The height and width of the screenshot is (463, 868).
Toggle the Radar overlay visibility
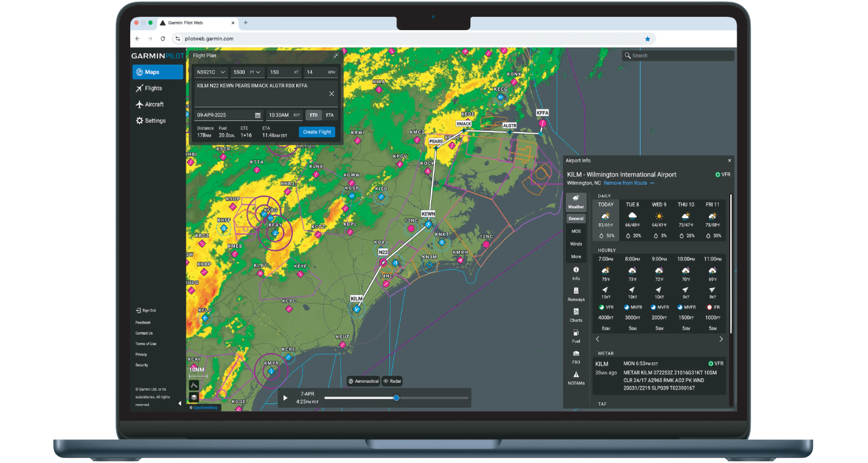392,381
